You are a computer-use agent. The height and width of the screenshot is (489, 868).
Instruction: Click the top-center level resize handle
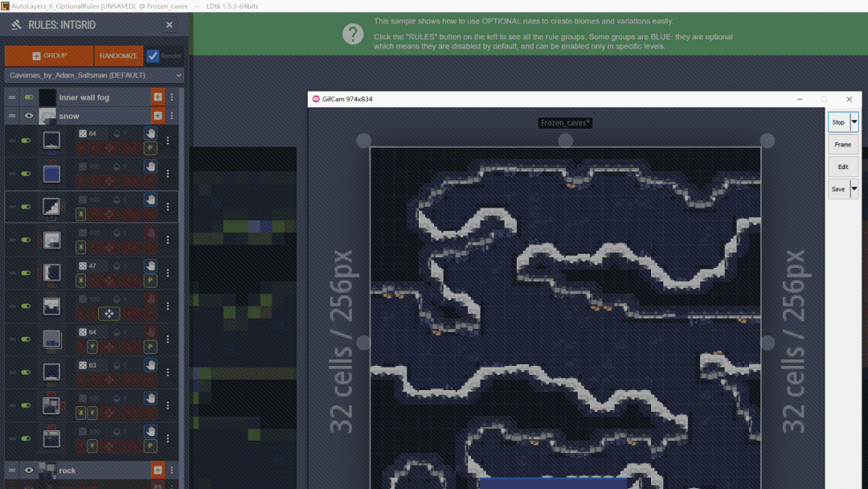[565, 141]
